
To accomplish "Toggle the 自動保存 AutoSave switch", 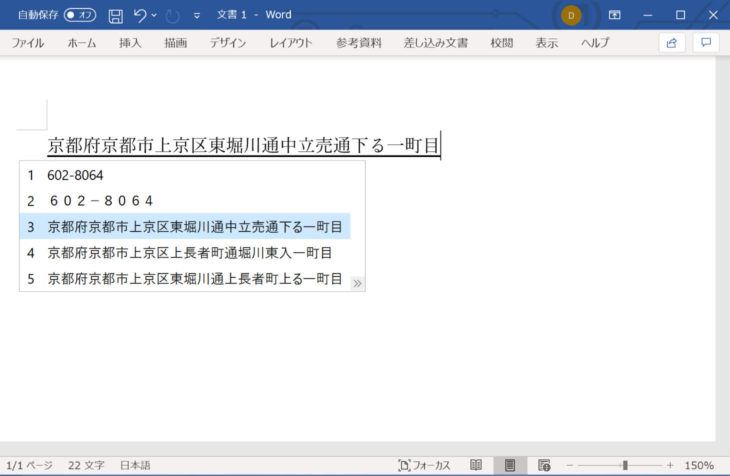I will [78, 15].
